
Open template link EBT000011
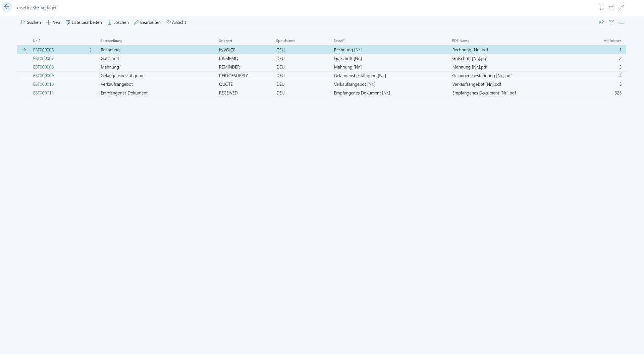point(43,93)
